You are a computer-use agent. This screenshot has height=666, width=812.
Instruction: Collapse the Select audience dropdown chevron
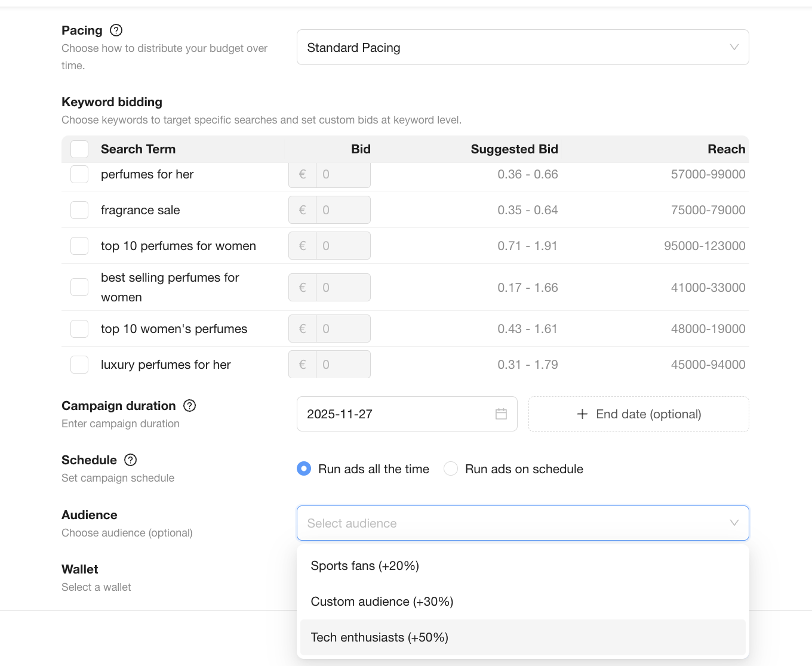734,523
